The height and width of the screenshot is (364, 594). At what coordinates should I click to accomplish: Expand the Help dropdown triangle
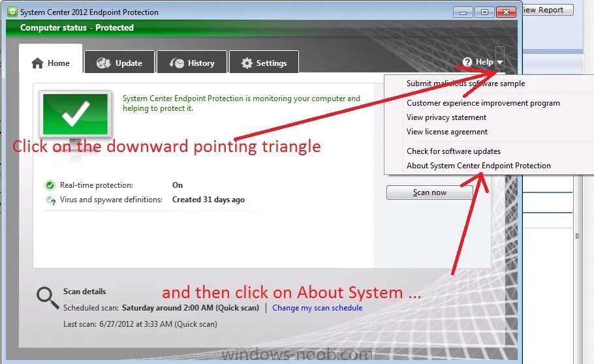[x=500, y=62]
